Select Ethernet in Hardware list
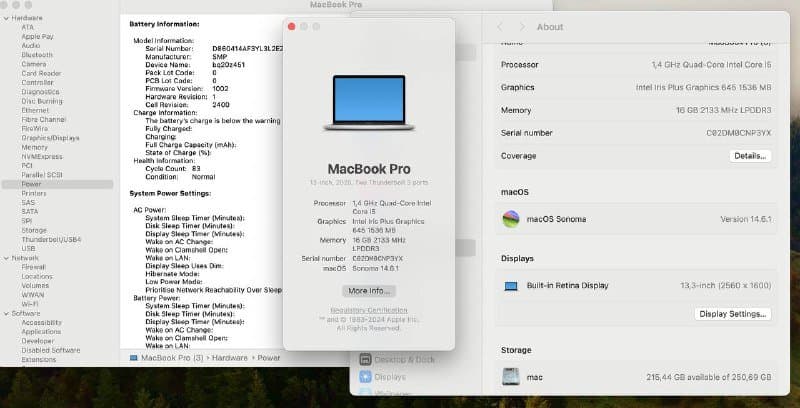 [x=35, y=110]
